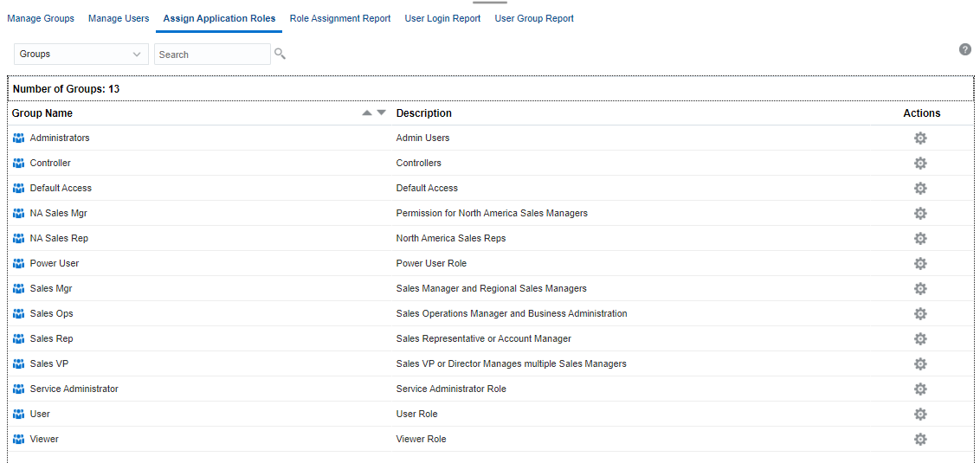Switch to Manage Users tab
Screen dimensions: 980x463
tap(119, 19)
